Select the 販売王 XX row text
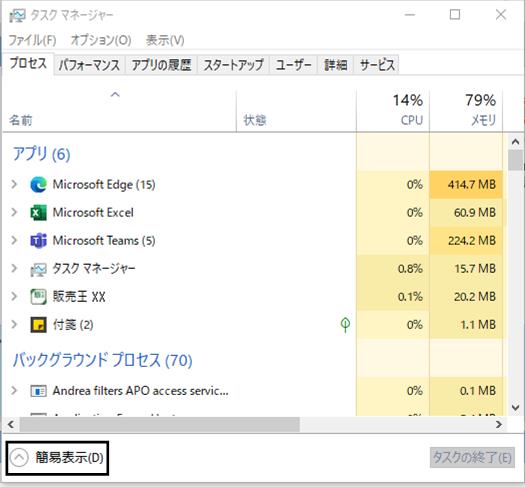The height and width of the screenshot is (487, 525). point(79,297)
